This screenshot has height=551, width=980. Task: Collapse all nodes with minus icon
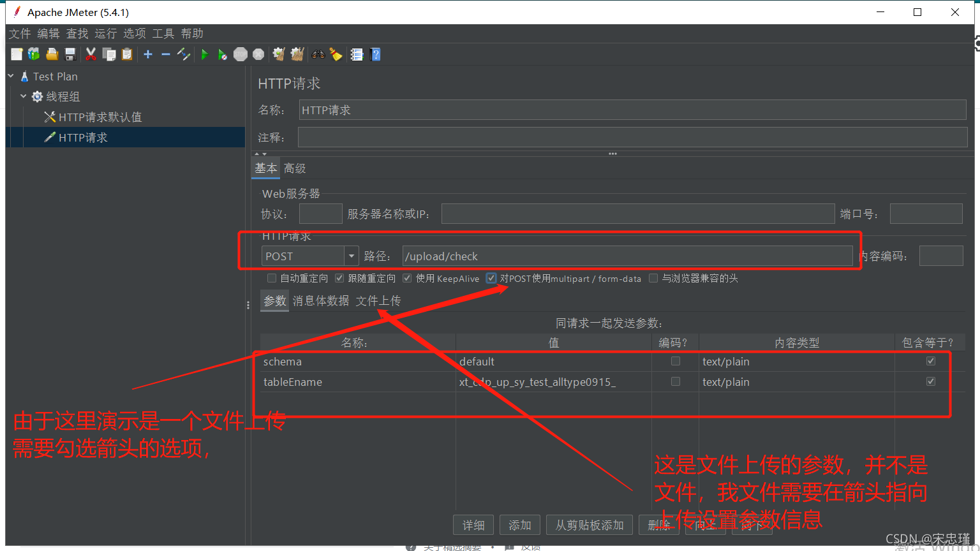[166, 54]
